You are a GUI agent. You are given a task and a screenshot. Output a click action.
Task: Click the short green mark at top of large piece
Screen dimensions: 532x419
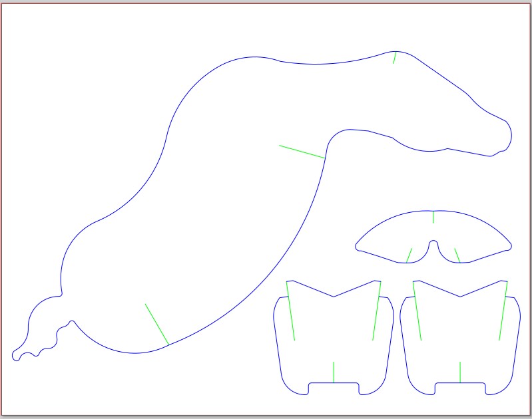coord(395,57)
